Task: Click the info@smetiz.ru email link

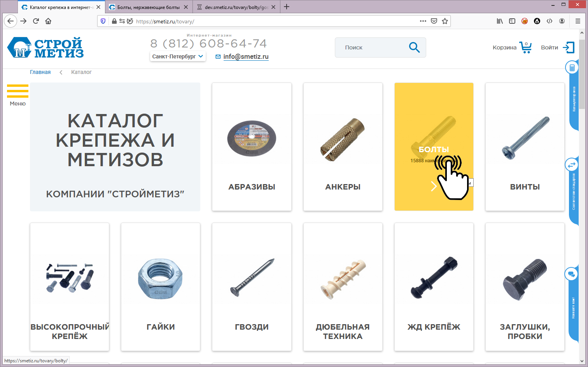Action: tap(246, 57)
